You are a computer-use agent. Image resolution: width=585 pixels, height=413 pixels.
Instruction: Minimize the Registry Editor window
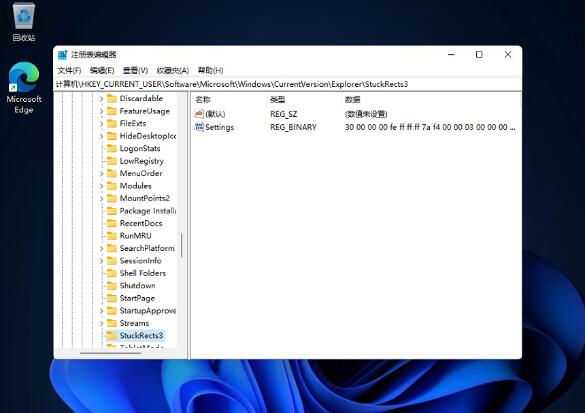click(x=451, y=54)
